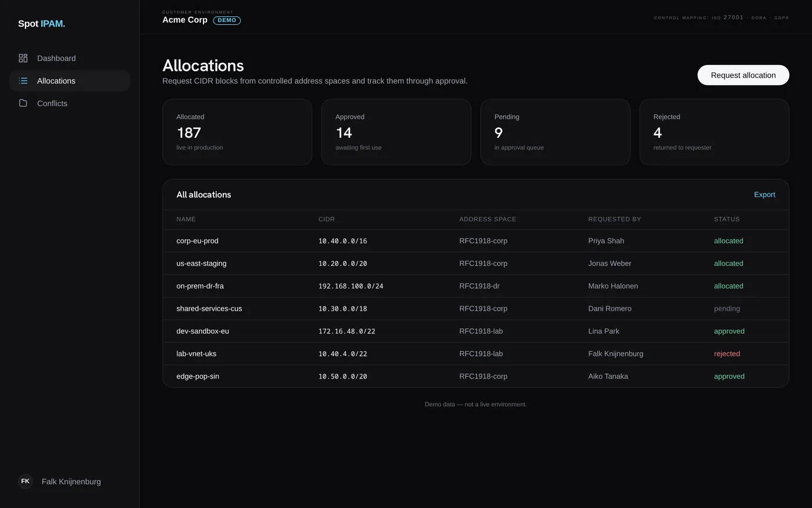Select the Rejected 4 stat card
Image resolution: width=812 pixels, height=508 pixels.
click(714, 132)
